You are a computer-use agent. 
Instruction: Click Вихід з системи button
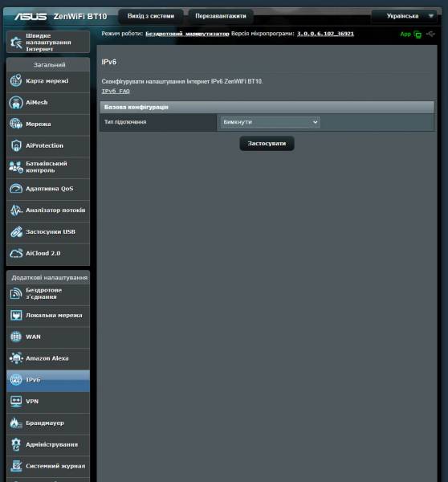[x=151, y=16]
